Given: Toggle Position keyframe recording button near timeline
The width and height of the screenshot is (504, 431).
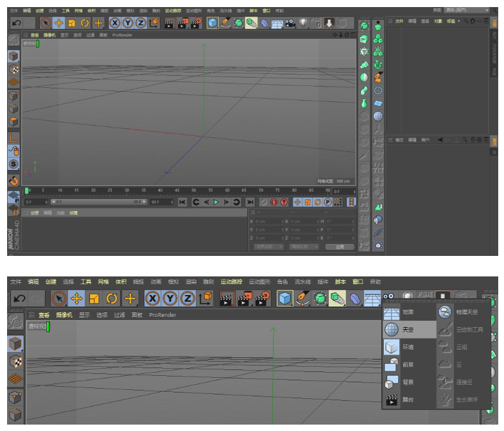Looking at the screenshot, I should pyautogui.click(x=297, y=202).
